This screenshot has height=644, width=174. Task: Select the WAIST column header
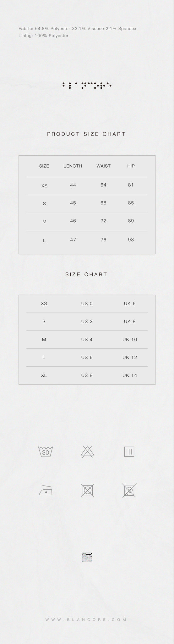tap(103, 166)
